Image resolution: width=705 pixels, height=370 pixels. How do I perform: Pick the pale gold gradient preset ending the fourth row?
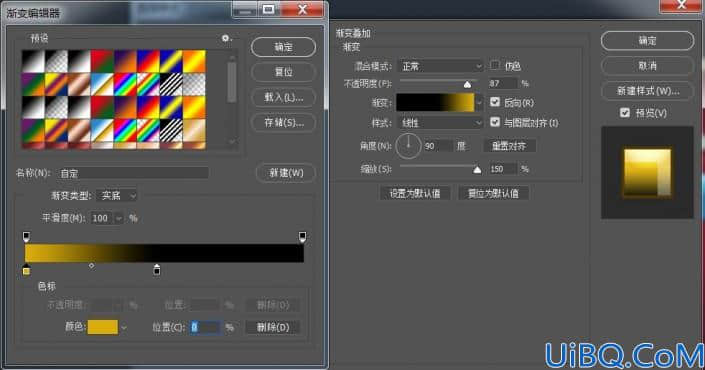pyautogui.click(x=194, y=130)
